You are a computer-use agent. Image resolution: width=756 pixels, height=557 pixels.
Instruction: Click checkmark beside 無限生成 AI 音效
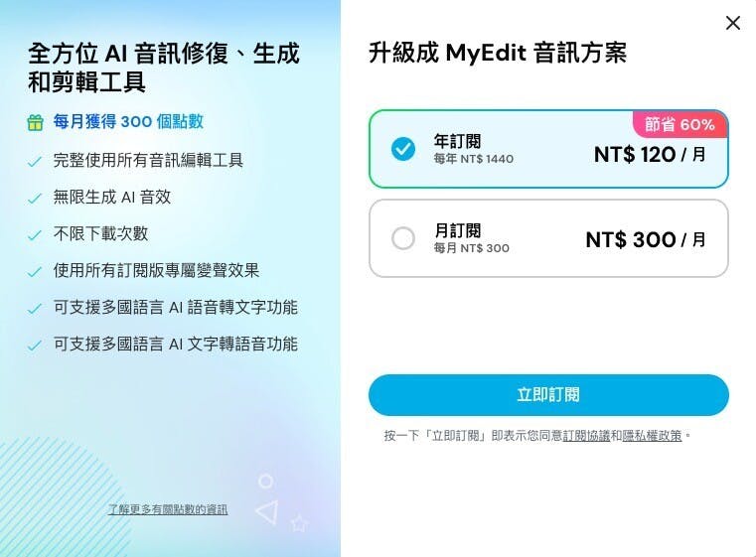tap(35, 198)
